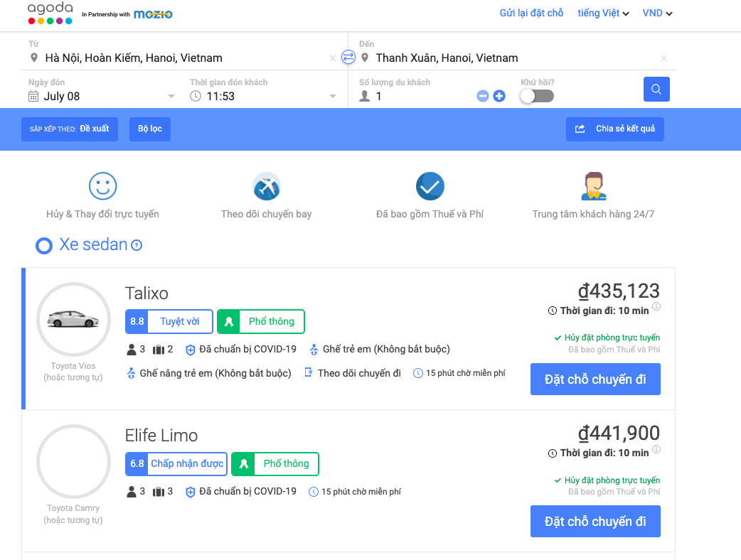Open the Xe sedan help tooltip icon
Viewport: 741px width, 560px height.
[137, 245]
